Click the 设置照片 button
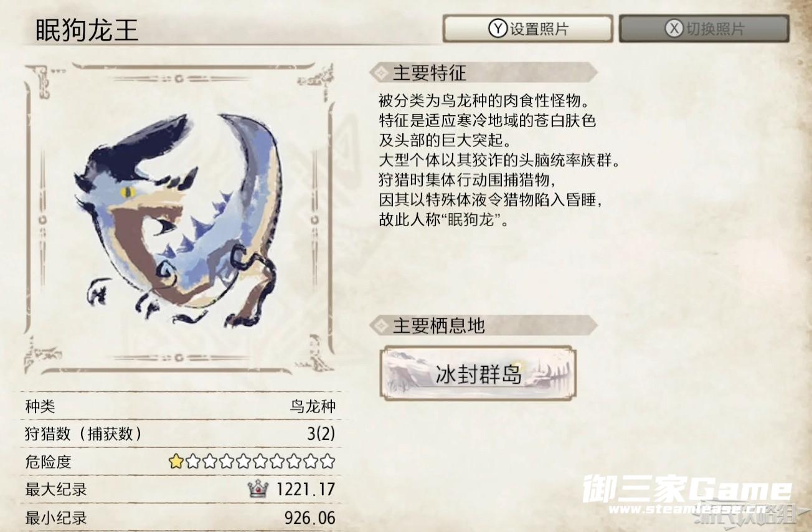Viewport: 812px width, 532px height. 528,29
